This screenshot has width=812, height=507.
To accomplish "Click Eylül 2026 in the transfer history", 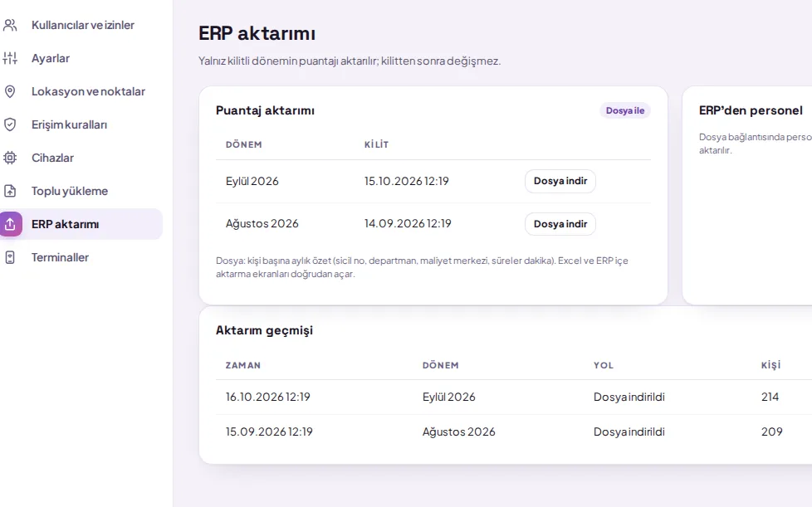I will (449, 397).
